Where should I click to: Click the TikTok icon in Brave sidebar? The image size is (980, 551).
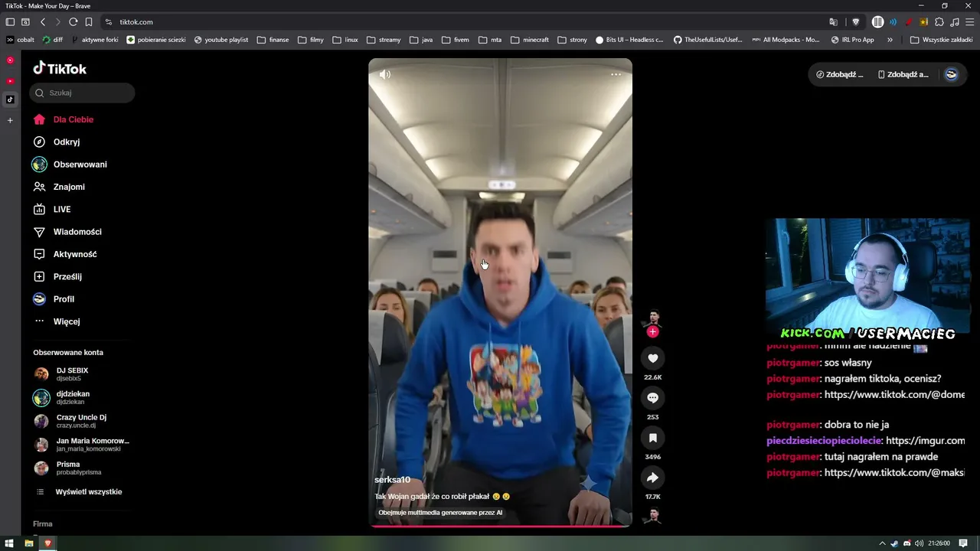(10, 99)
